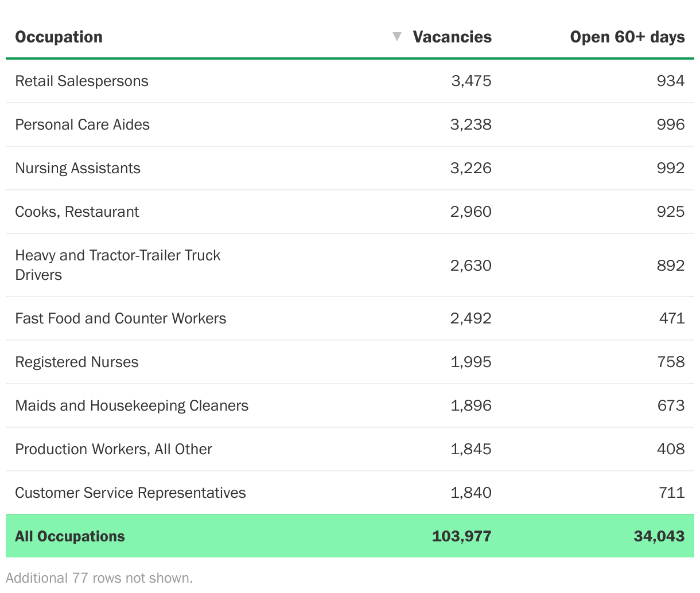Screen dimensions: 700x593
Task: Click Cooks, Restaurant occupation name
Action: click(77, 212)
